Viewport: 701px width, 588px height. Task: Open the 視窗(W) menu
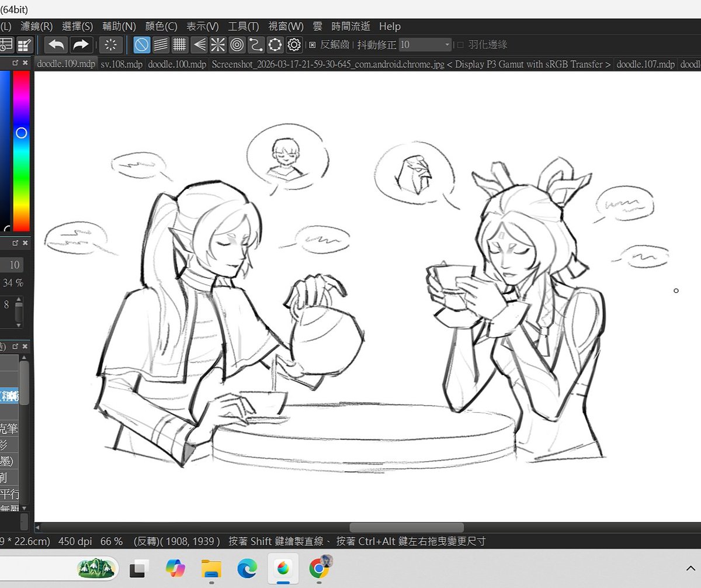(x=286, y=26)
